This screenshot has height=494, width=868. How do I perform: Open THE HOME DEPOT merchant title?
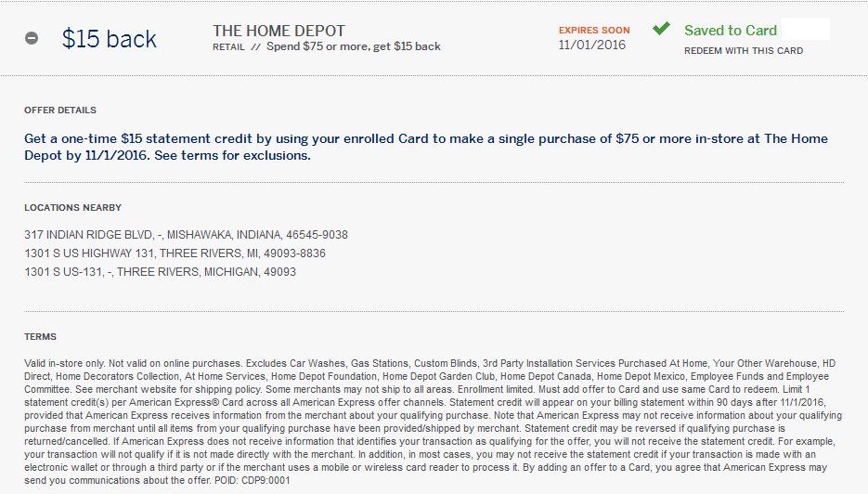279,31
